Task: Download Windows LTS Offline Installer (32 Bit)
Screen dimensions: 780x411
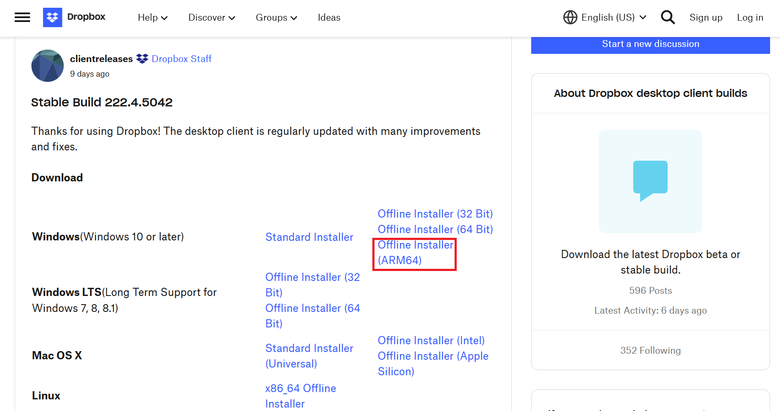Action: [x=312, y=285]
